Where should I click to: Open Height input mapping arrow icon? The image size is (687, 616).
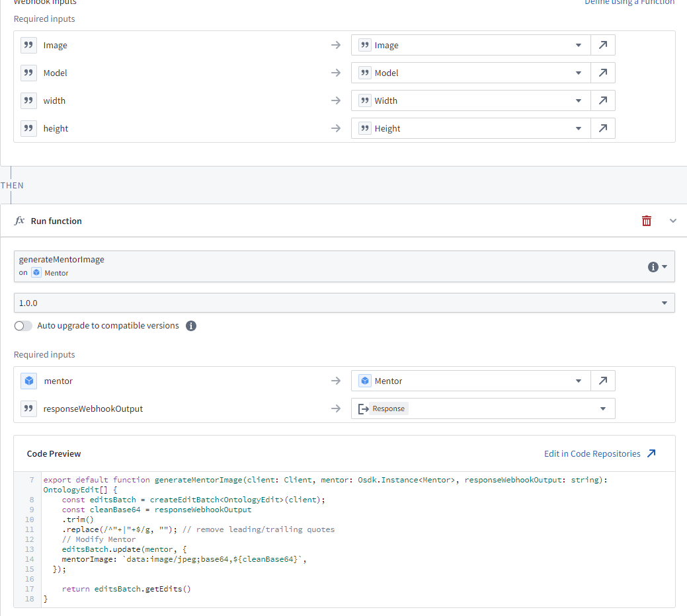tap(602, 129)
